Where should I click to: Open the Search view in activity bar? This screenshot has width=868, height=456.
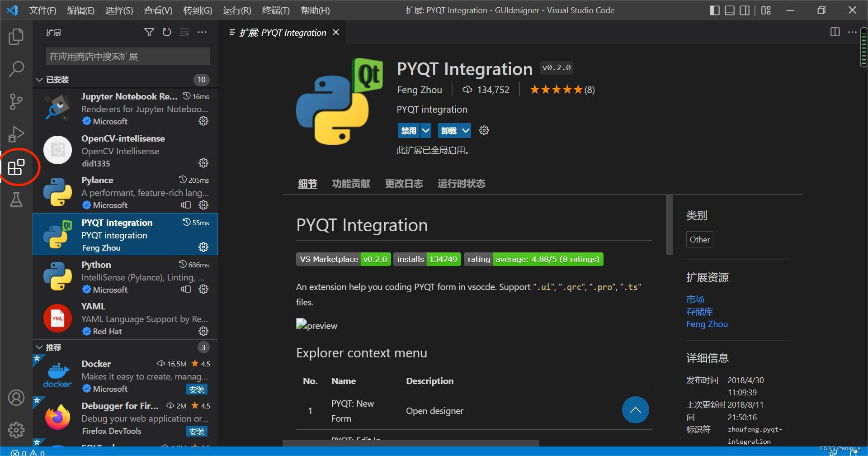pyautogui.click(x=16, y=69)
